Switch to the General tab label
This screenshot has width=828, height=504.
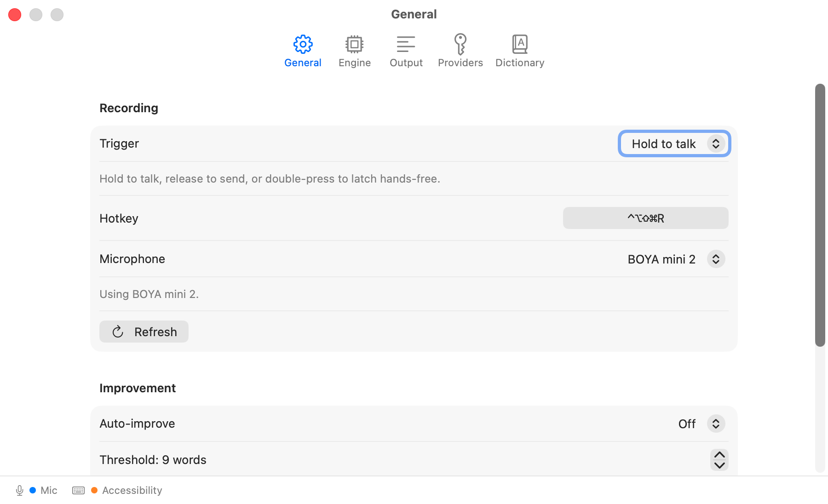point(303,63)
